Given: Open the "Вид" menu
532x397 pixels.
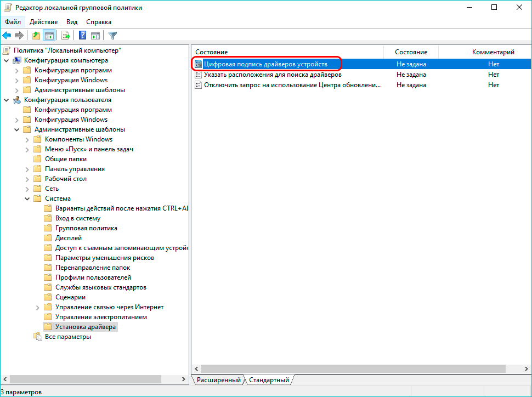Looking at the screenshot, I should click(72, 22).
